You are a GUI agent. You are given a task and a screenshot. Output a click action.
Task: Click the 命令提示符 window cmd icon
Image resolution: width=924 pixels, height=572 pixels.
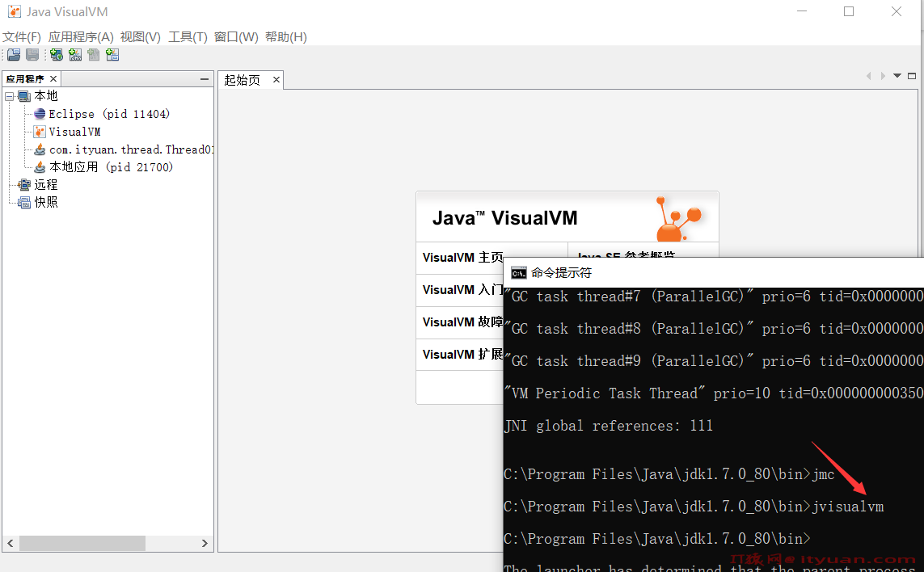(x=518, y=273)
